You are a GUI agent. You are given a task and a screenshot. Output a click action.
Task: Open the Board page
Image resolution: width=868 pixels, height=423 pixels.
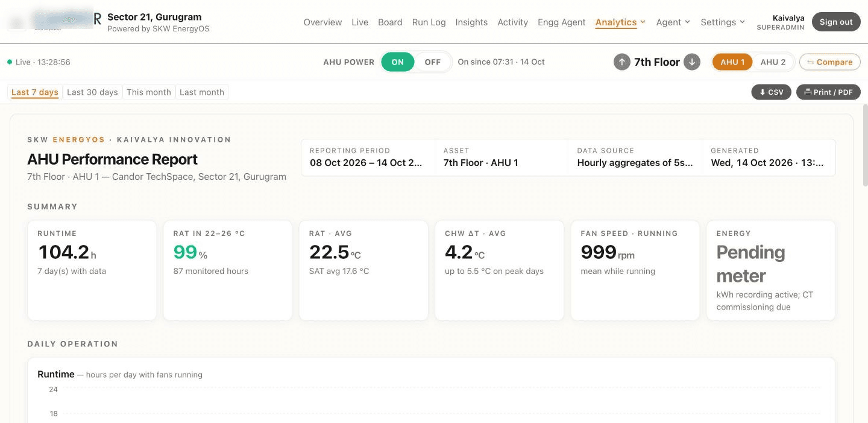[x=390, y=22]
